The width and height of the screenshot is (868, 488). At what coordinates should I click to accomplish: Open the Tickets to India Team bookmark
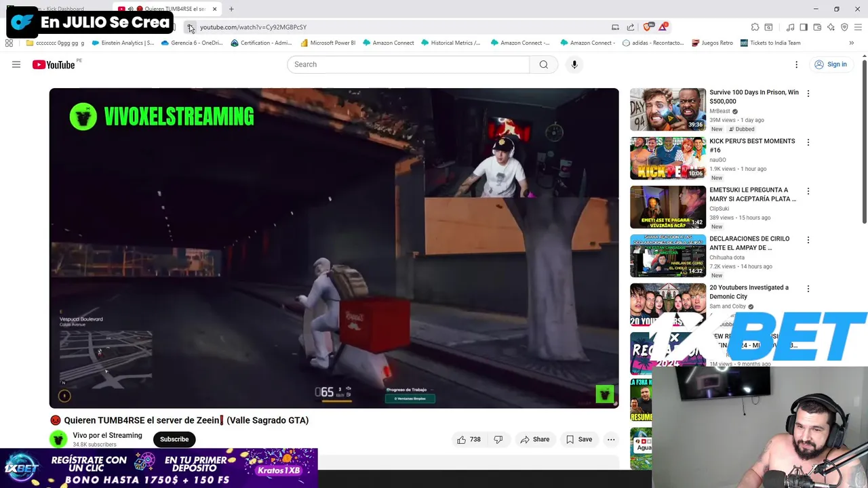[x=770, y=43]
